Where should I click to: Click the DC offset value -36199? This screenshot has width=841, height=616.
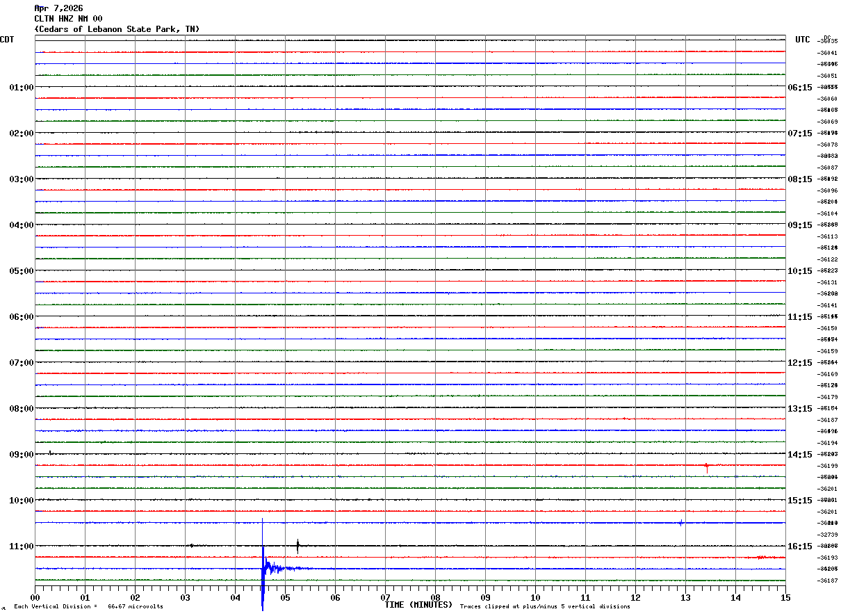tap(828, 466)
